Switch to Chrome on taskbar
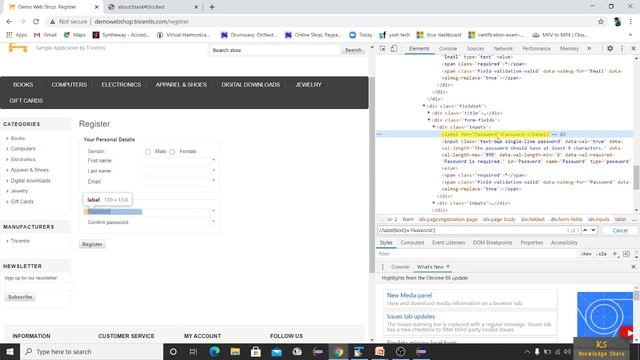The height and width of the screenshot is (360, 640). (339, 351)
